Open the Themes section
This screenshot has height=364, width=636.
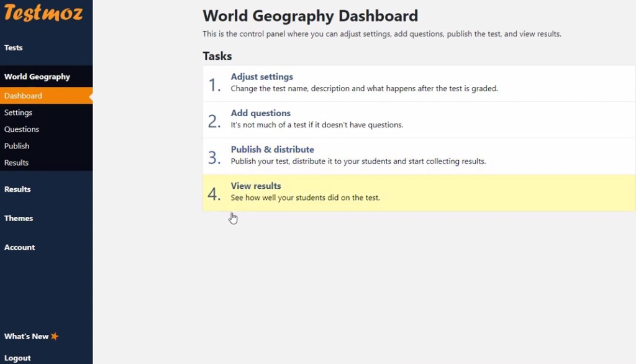(x=19, y=219)
